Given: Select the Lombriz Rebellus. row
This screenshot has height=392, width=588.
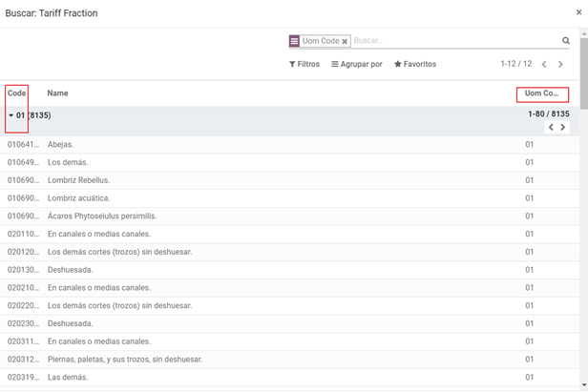Looking at the screenshot, I should (78, 180).
